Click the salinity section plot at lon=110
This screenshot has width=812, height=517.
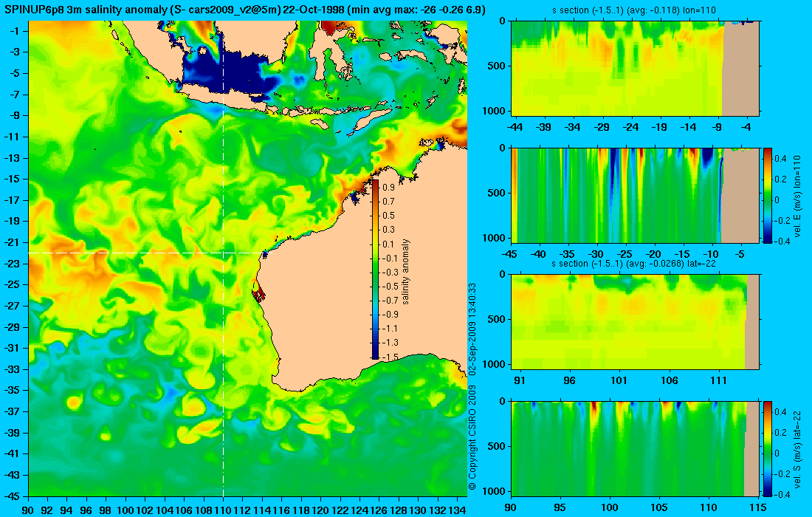(x=635, y=69)
